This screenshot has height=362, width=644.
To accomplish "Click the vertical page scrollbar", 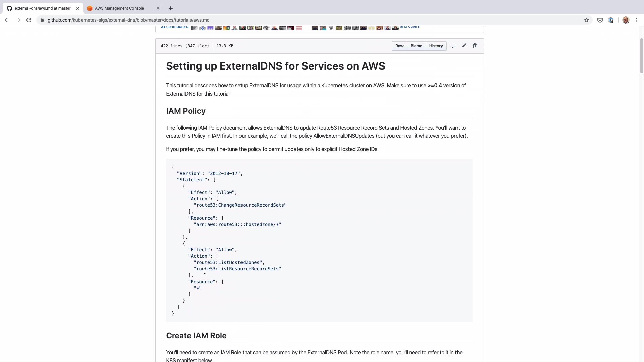I will (x=641, y=55).
